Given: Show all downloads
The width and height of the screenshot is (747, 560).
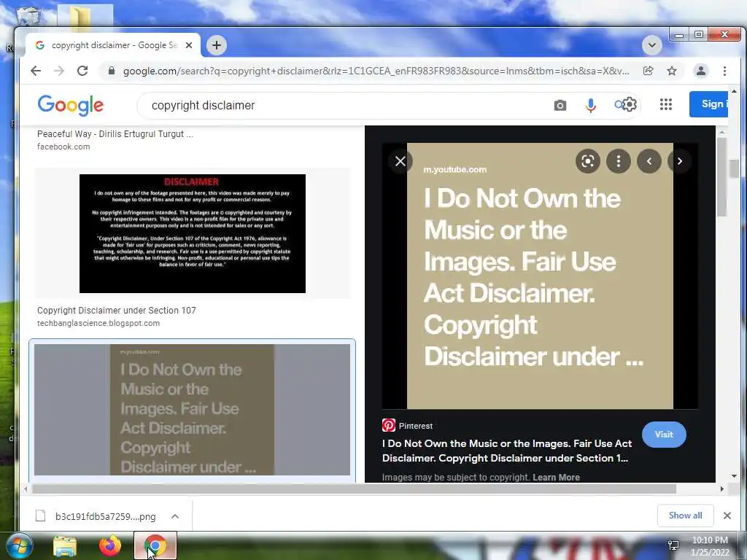Looking at the screenshot, I should 685,516.
